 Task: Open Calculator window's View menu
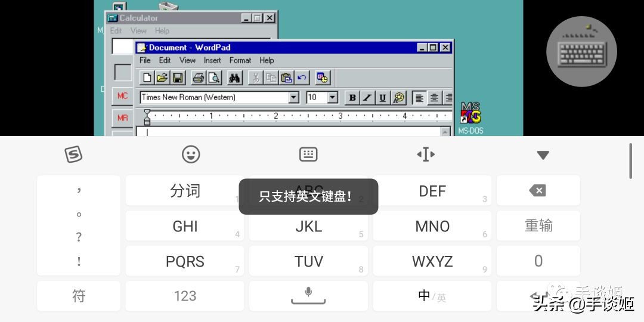point(138,30)
